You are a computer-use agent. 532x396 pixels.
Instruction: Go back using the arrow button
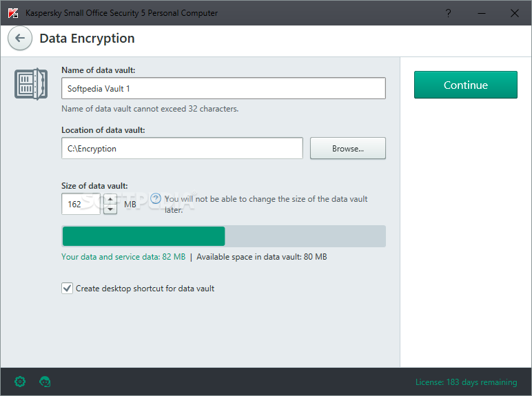pos(20,38)
